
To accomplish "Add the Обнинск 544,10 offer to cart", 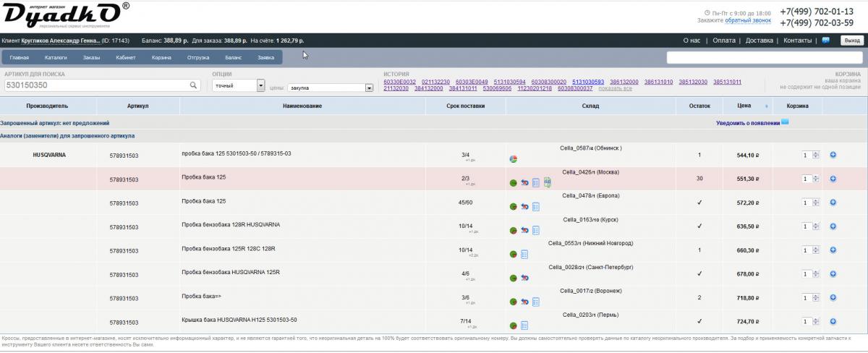I will 833,155.
